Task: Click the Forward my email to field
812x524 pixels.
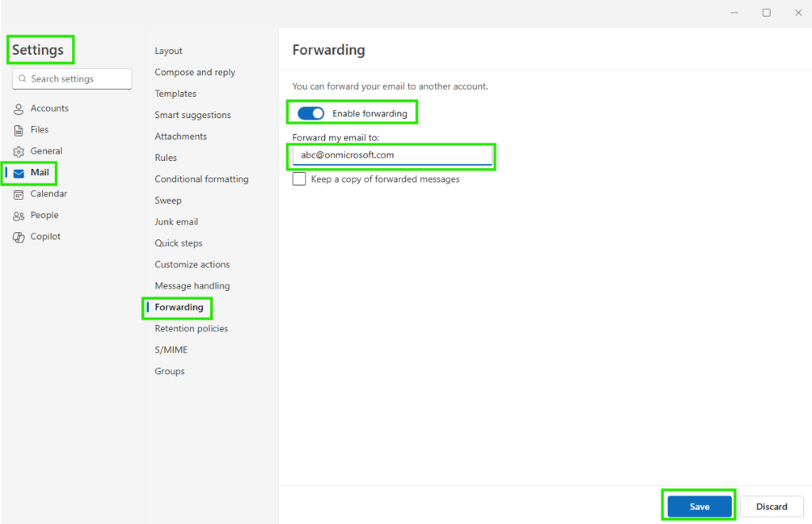Action: point(392,155)
